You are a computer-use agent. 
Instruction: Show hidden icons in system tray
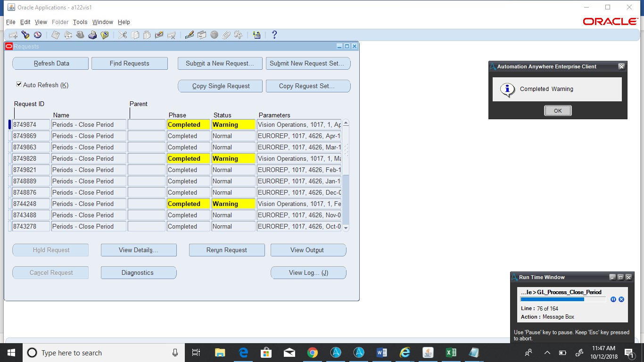[547, 353]
